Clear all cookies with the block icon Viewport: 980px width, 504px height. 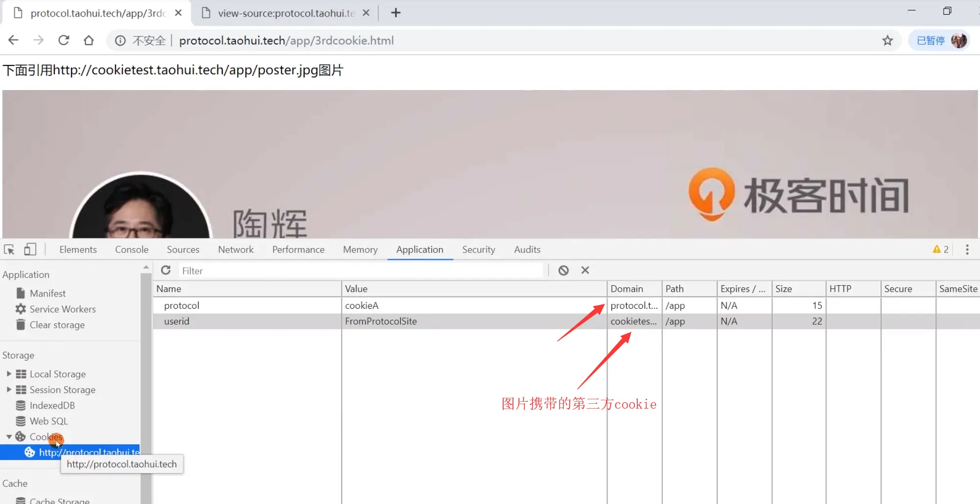pos(563,270)
